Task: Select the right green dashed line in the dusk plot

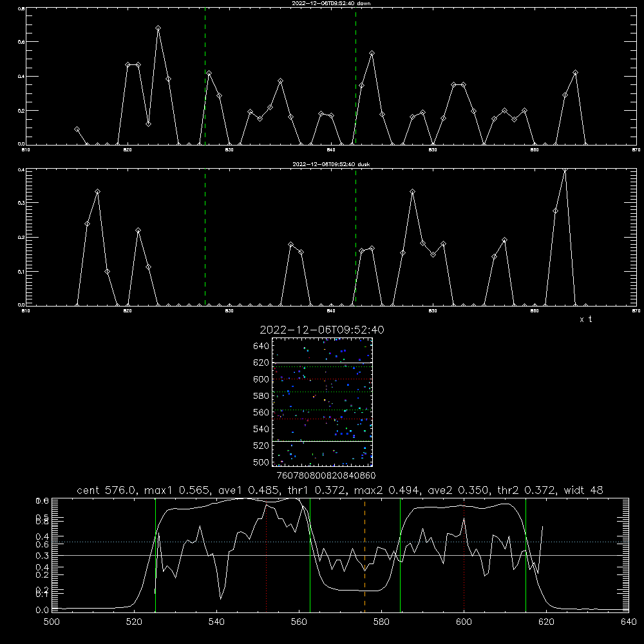Action: coord(355,237)
